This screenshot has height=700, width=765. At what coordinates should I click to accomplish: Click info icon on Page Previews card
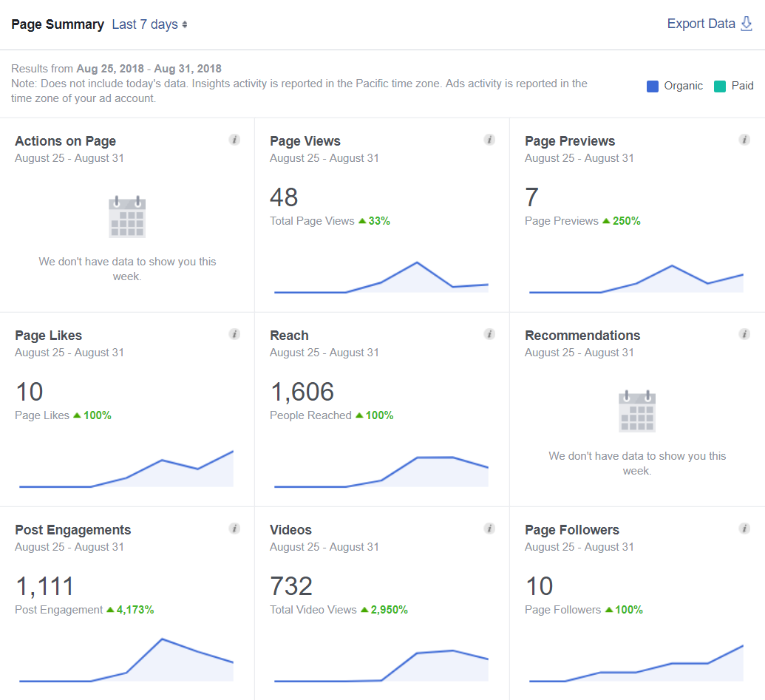pyautogui.click(x=744, y=140)
